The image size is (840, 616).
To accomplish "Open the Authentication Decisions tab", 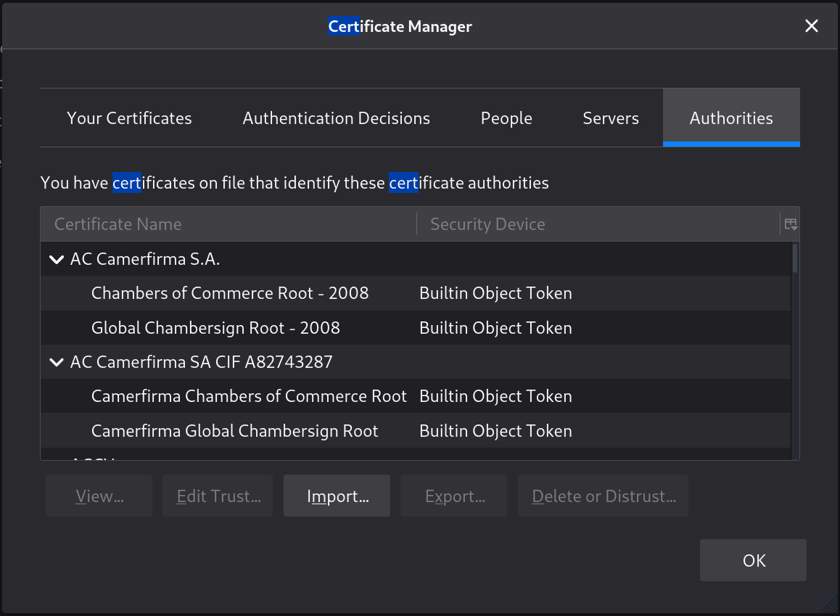I will tap(336, 118).
